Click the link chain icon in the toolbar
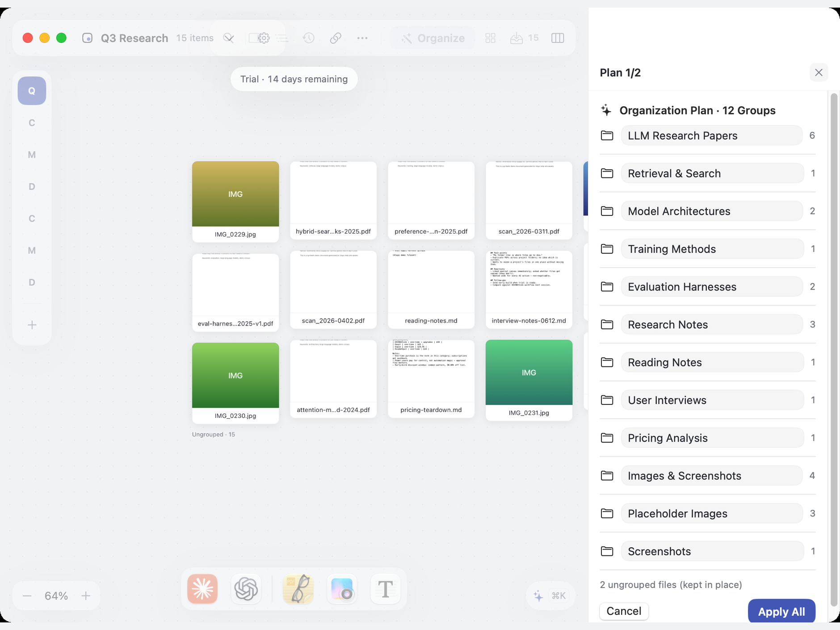 coord(336,38)
